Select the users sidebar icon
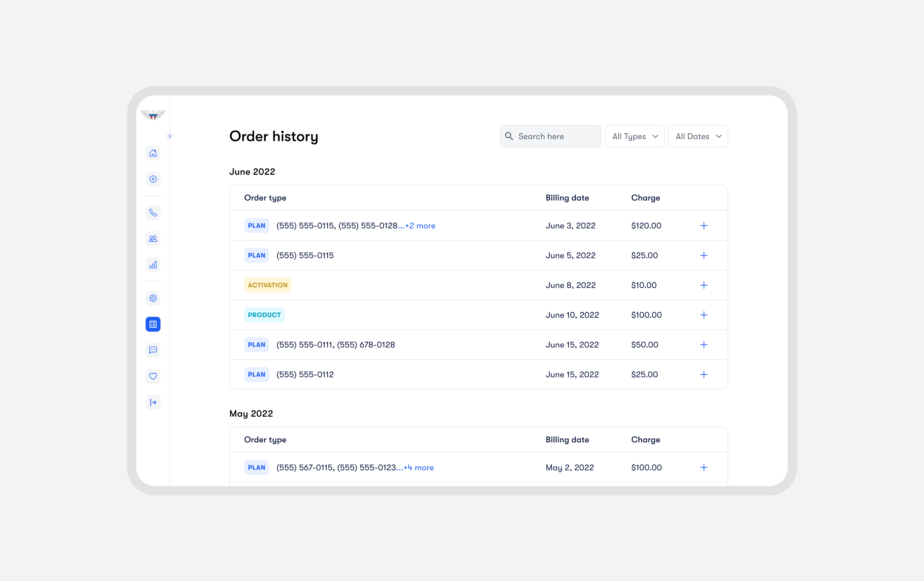 153,239
